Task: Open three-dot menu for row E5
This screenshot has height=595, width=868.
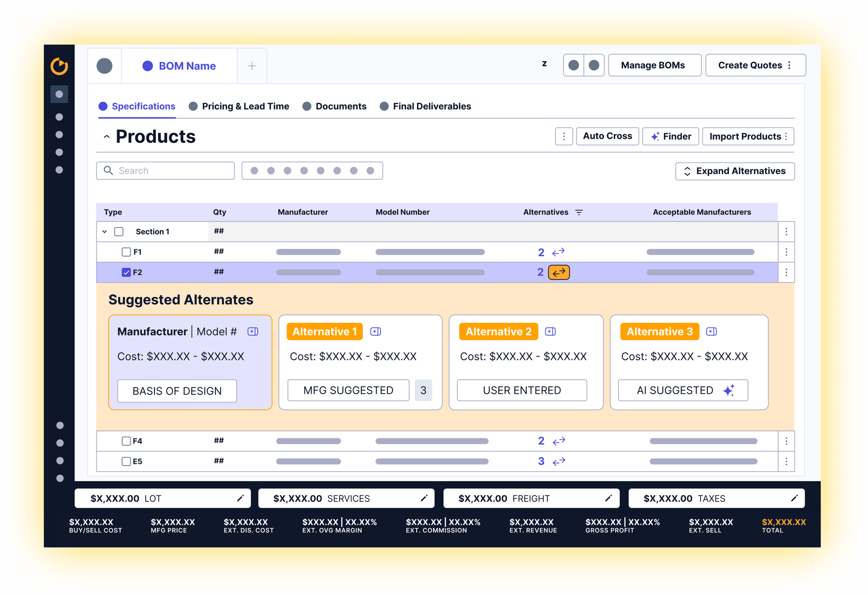Action: coord(786,461)
